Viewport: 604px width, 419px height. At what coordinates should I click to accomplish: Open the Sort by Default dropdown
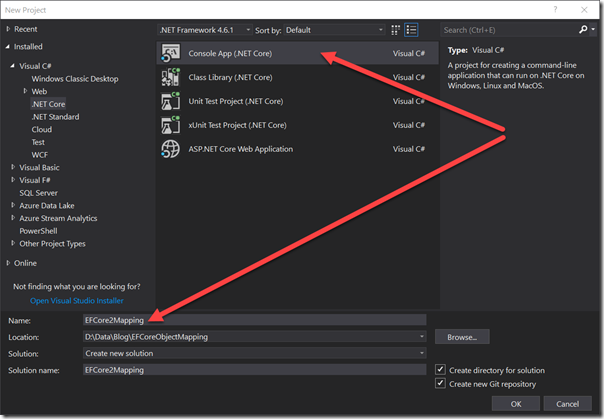click(334, 30)
